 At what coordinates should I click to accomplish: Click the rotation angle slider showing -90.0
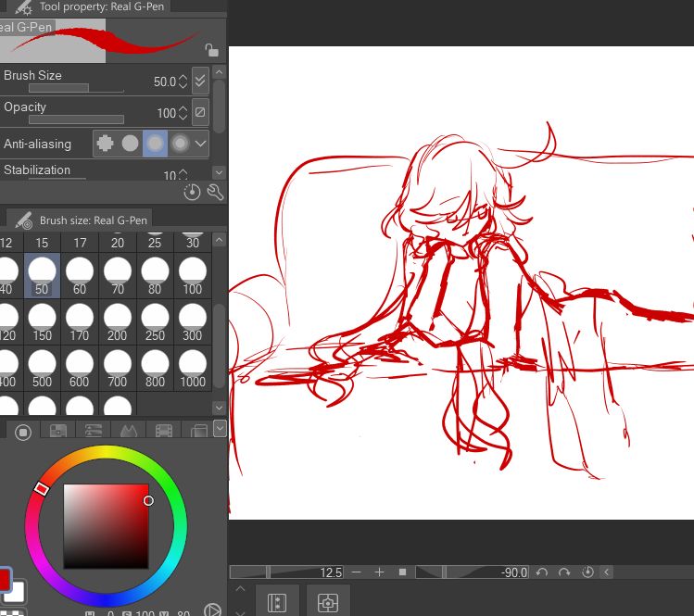473,572
